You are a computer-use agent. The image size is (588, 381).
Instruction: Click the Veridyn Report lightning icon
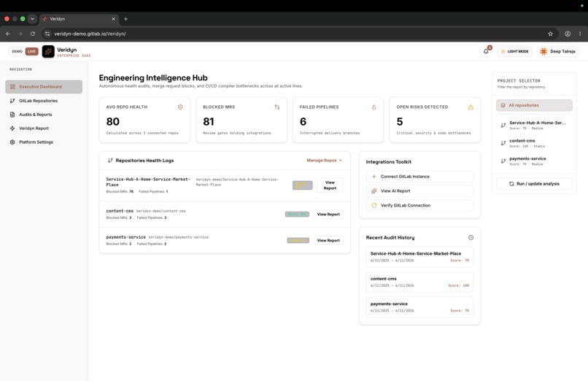pos(12,128)
